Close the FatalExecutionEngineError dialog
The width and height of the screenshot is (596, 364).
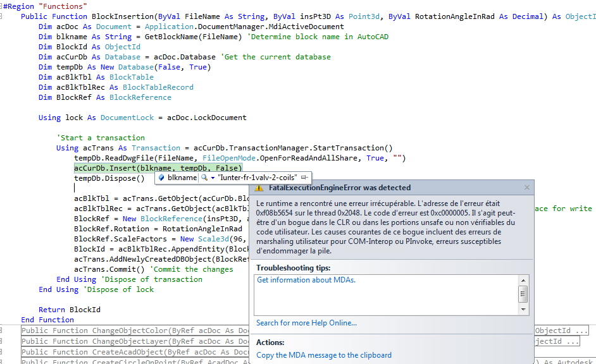527,188
